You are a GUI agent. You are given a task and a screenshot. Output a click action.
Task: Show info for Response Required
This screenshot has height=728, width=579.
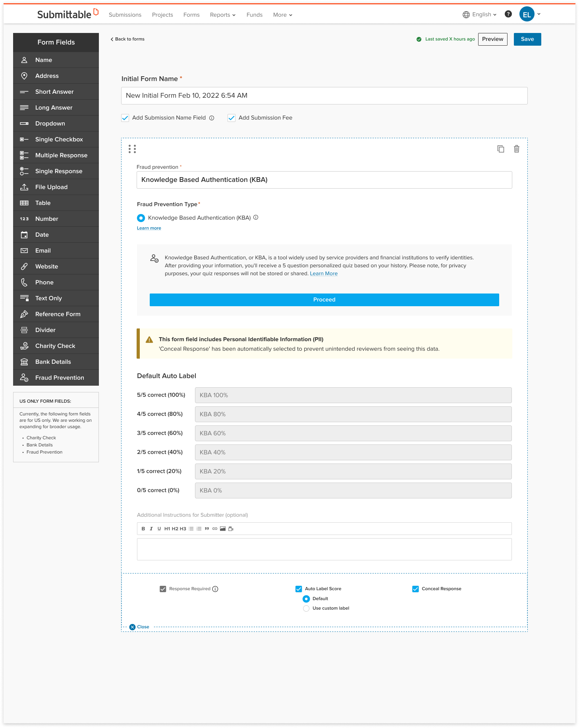[215, 589]
